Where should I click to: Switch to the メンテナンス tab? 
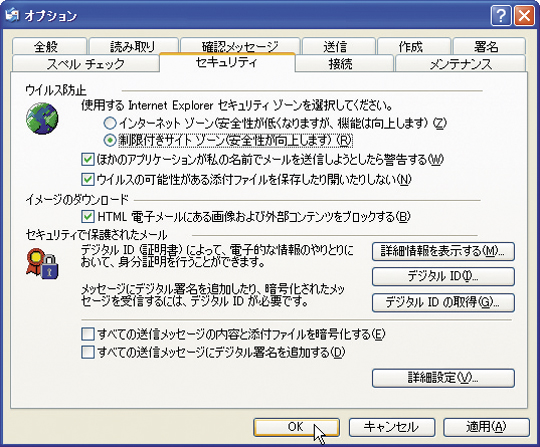[x=460, y=63]
